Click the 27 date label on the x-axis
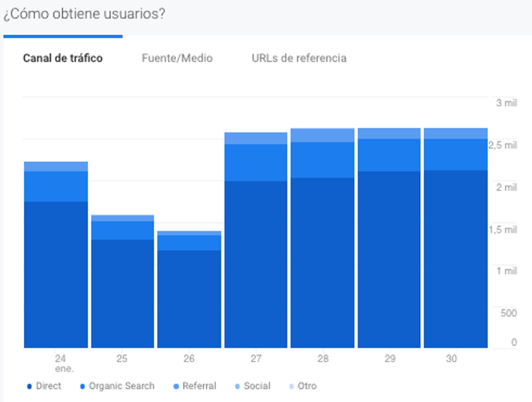 coord(256,358)
